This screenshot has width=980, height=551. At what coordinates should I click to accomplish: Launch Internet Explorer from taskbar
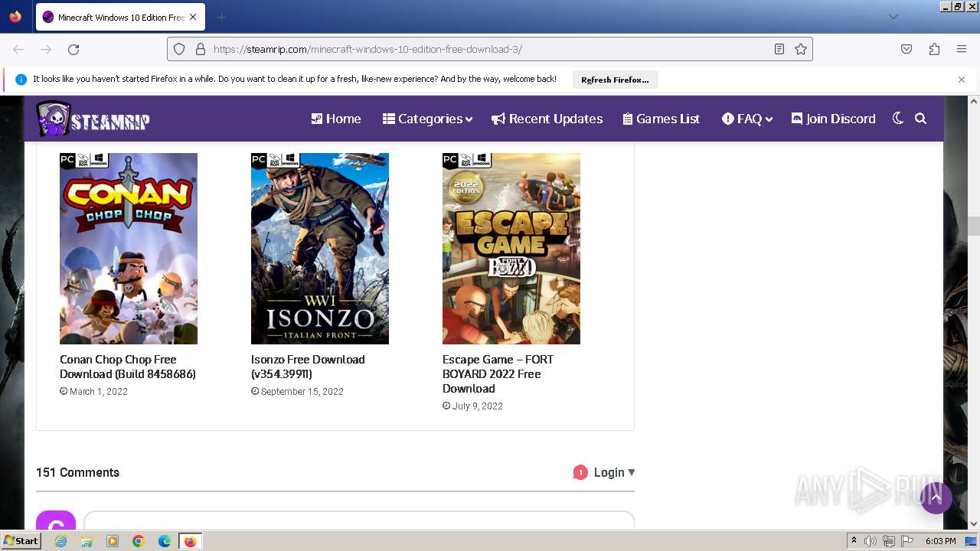(x=61, y=541)
